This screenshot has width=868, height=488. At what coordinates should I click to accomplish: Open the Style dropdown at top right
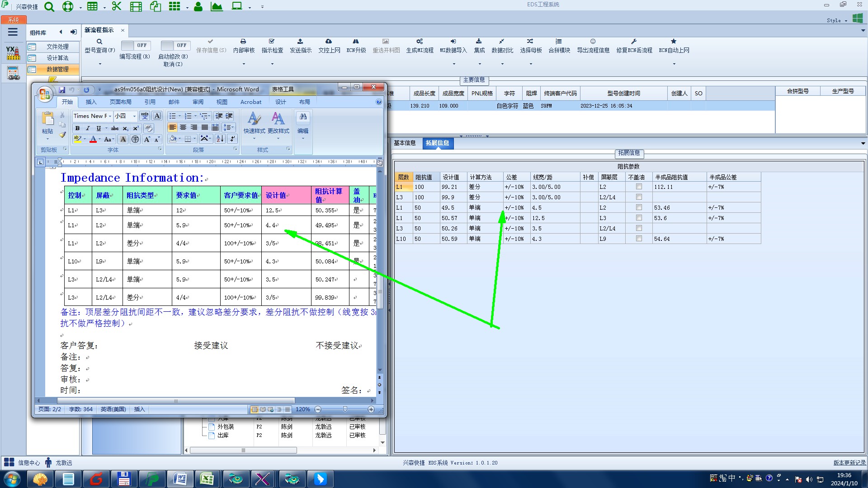837,20
